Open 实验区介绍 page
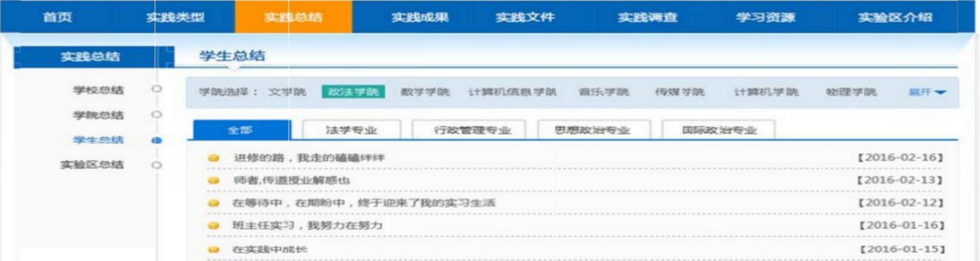Screen dimensions: 980x261 (895, 17)
